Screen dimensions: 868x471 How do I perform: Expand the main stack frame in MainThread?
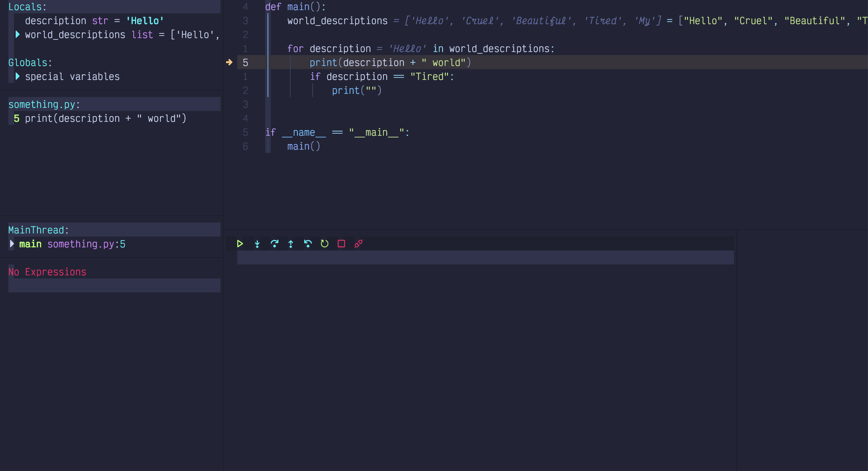point(12,244)
